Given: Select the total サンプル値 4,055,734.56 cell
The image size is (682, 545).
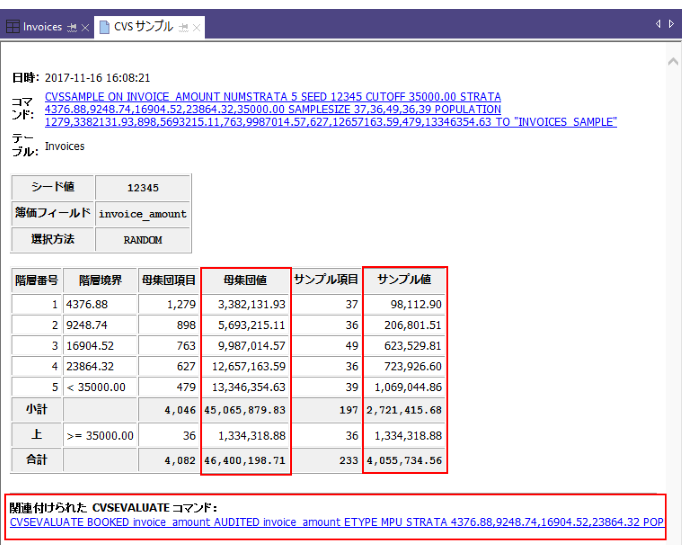Looking at the screenshot, I should click(x=404, y=461).
